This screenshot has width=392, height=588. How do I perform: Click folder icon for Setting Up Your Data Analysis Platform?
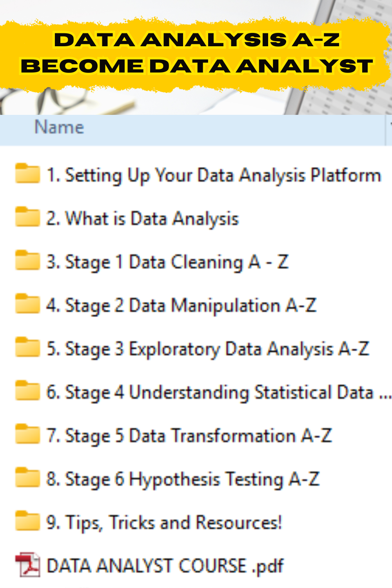click(27, 174)
